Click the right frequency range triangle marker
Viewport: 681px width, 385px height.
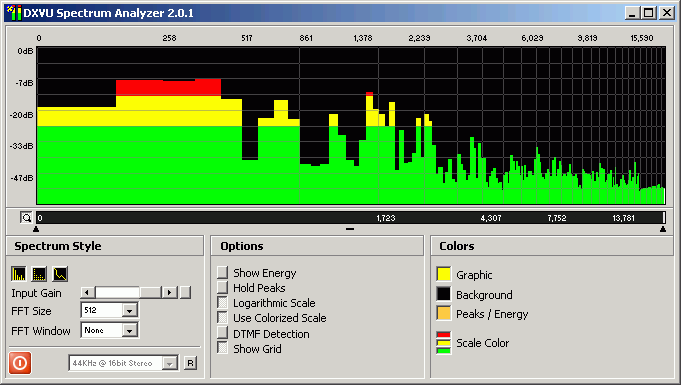click(663, 229)
